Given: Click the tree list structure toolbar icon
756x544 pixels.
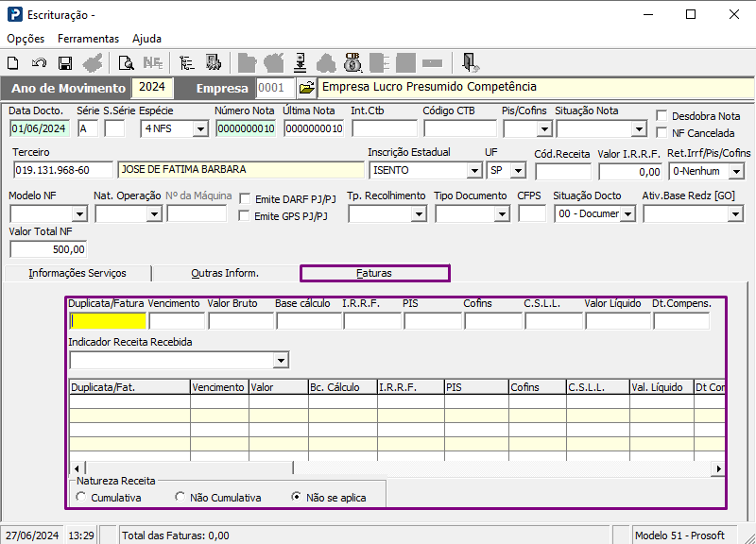Looking at the screenshot, I should [186, 63].
